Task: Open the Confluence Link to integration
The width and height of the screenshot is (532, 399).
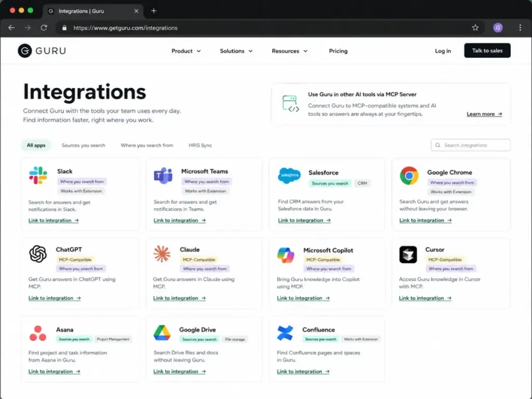Action: (x=303, y=371)
